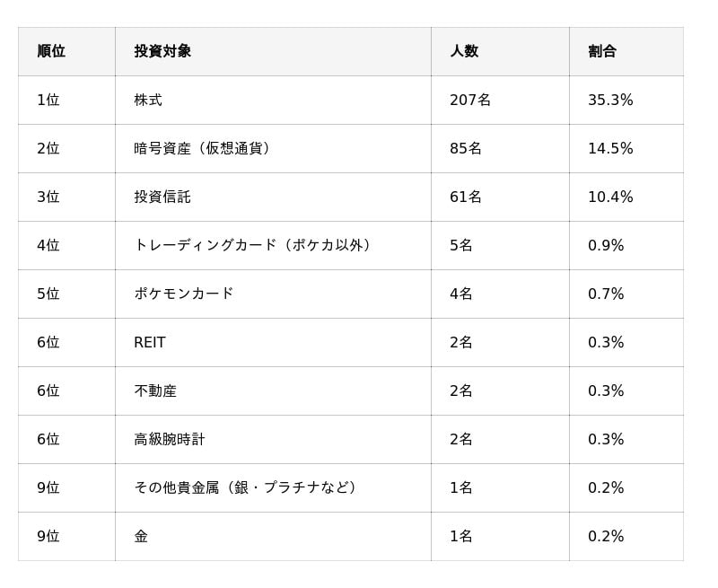Screen dimensions: 718x588
Task: Select the 1位 rank cell
Action: pos(48,100)
